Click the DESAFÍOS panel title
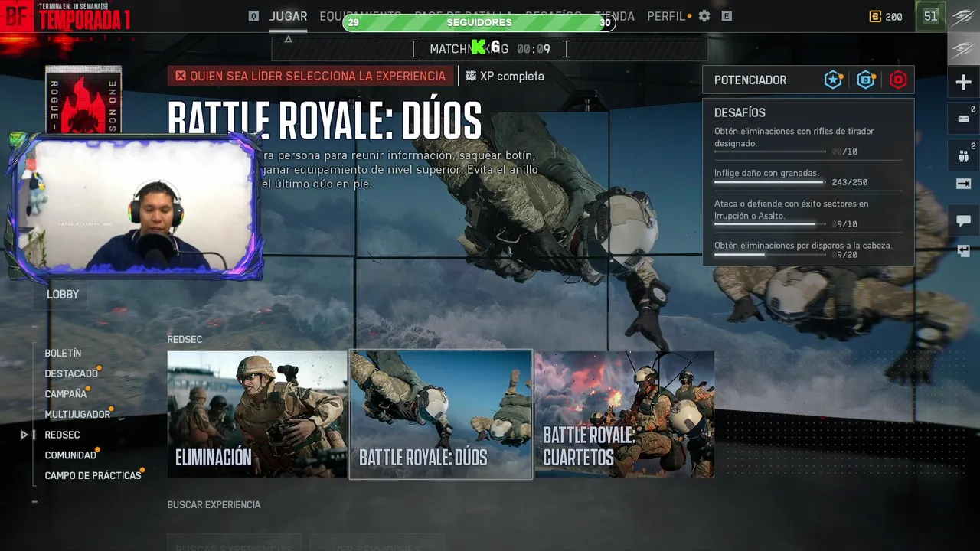 (740, 112)
